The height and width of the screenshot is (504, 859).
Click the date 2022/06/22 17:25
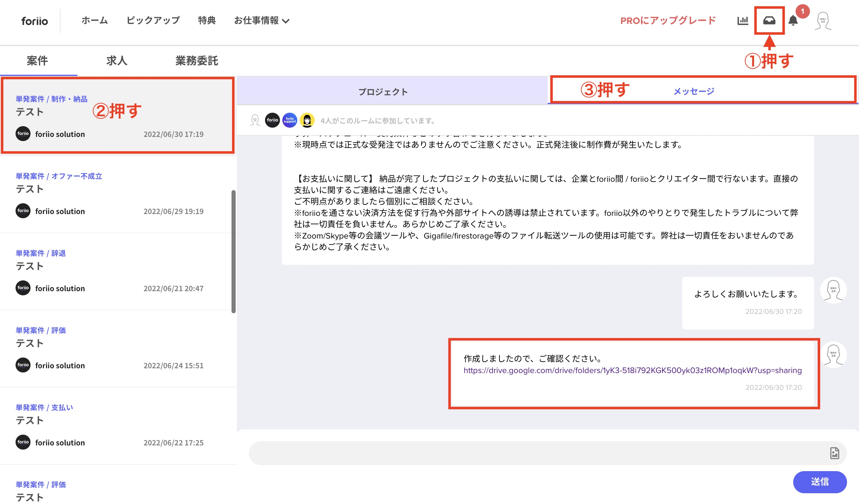(x=173, y=443)
